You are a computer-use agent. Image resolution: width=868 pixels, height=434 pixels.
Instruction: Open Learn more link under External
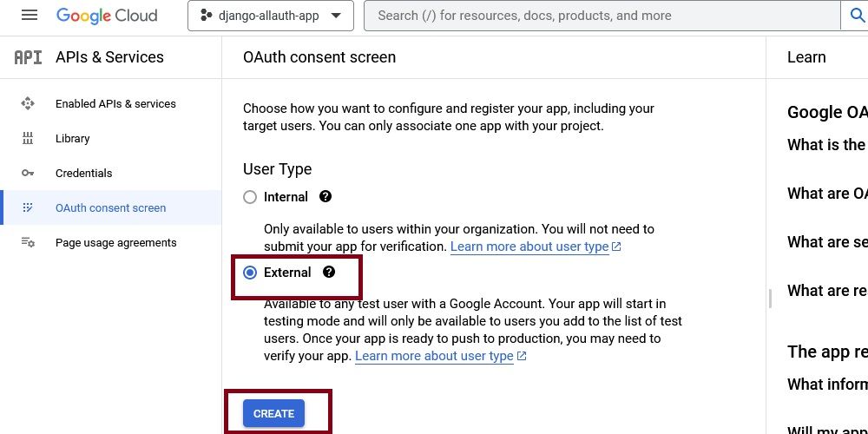pyautogui.click(x=434, y=356)
